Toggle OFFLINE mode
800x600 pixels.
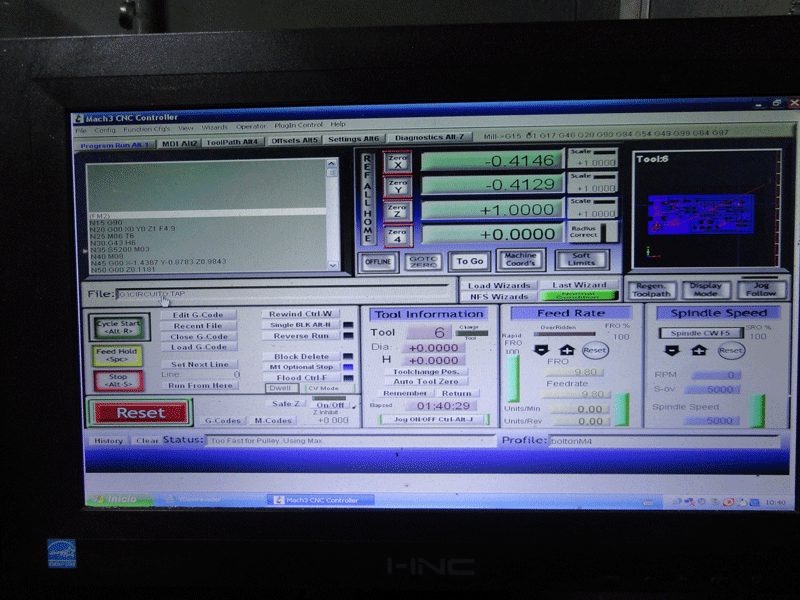[x=378, y=262]
